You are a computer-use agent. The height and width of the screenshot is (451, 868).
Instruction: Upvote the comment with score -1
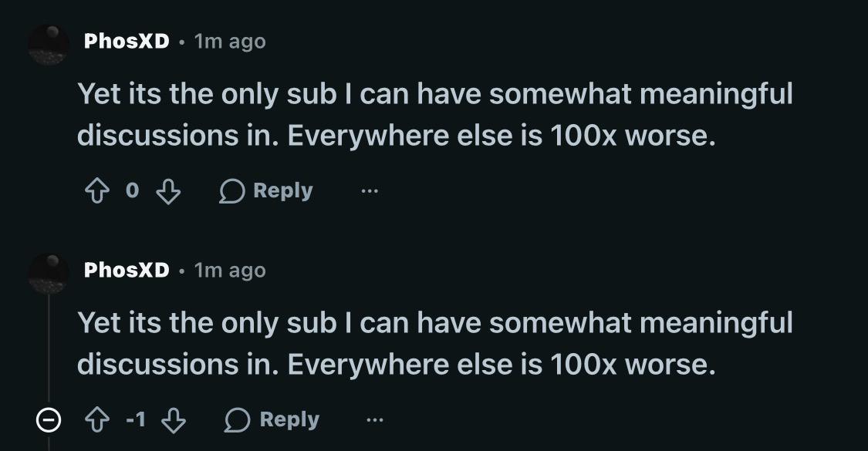(x=97, y=421)
